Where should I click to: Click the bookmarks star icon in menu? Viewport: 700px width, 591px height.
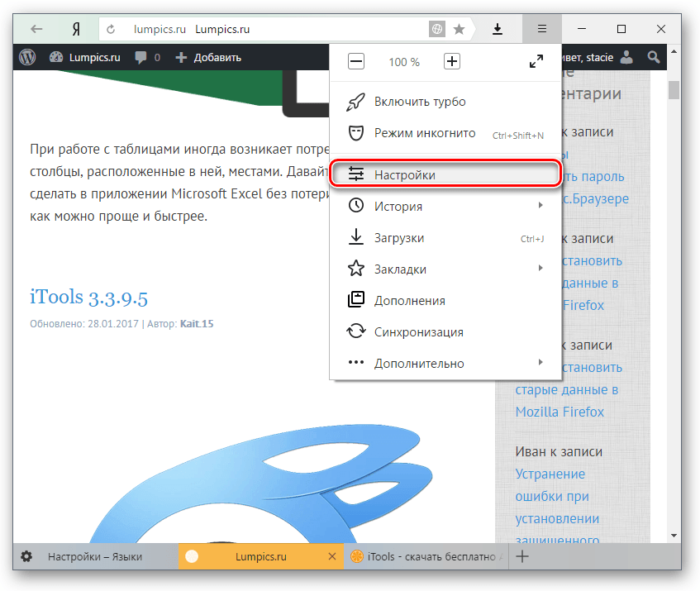pos(356,269)
